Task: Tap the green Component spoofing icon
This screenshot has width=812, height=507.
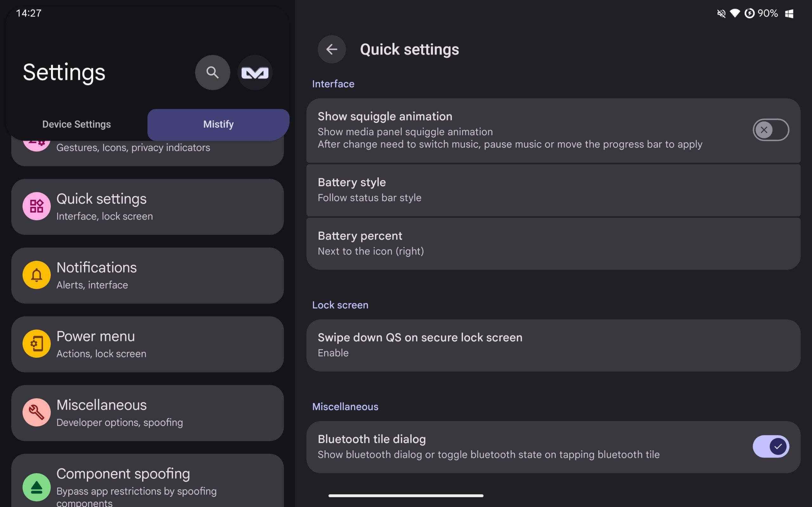Action: tap(36, 487)
